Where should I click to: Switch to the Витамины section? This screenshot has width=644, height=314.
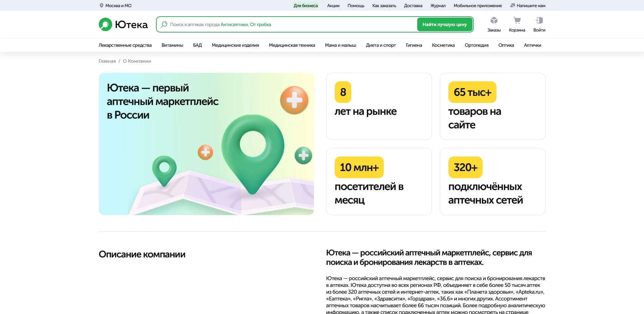point(172,45)
